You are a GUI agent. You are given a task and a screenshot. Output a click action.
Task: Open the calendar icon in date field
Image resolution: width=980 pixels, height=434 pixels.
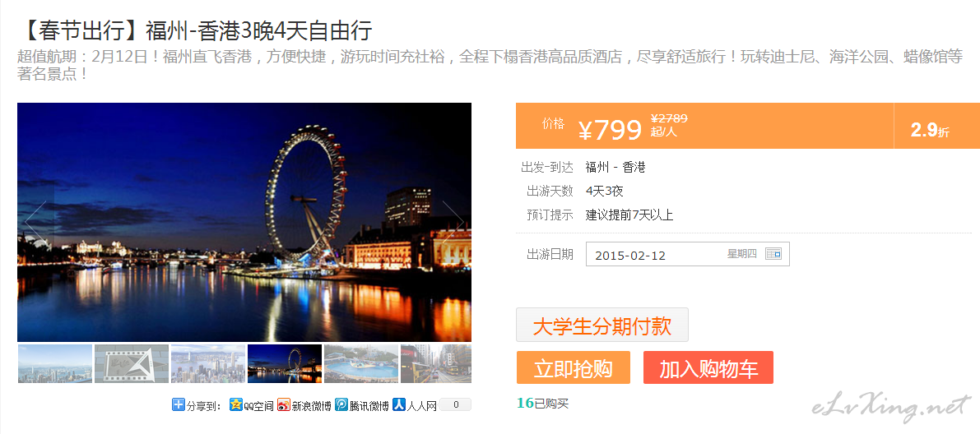point(773,253)
